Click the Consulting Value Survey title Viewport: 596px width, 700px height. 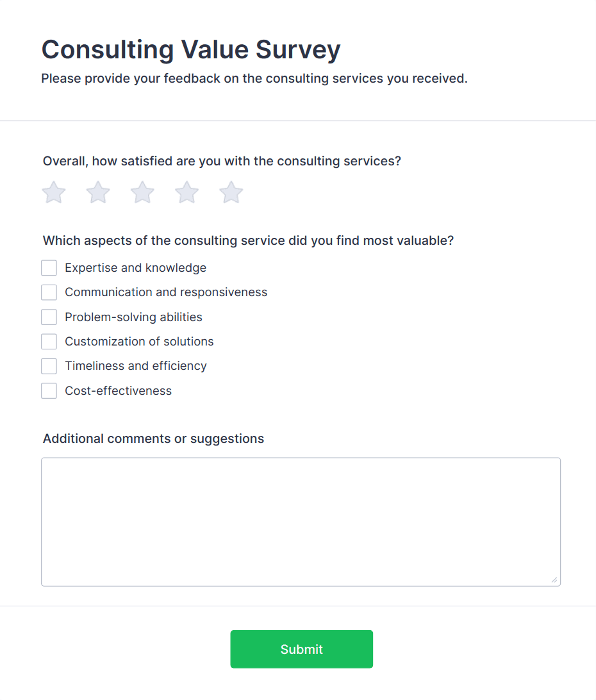pos(190,49)
